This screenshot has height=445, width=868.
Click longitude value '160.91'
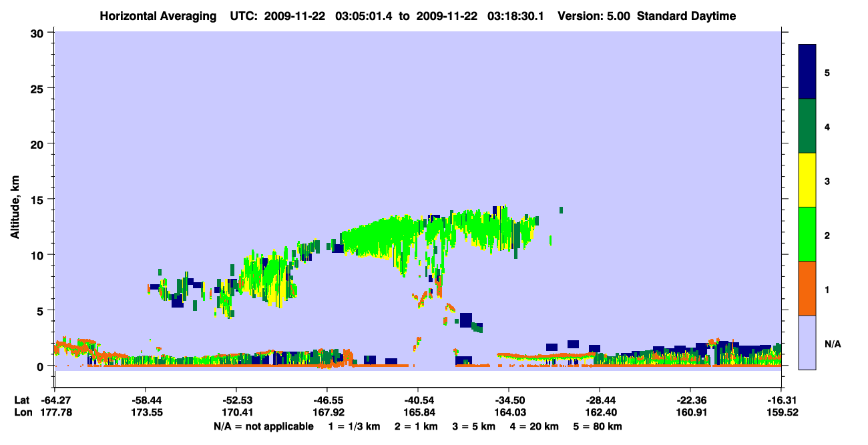(x=690, y=412)
